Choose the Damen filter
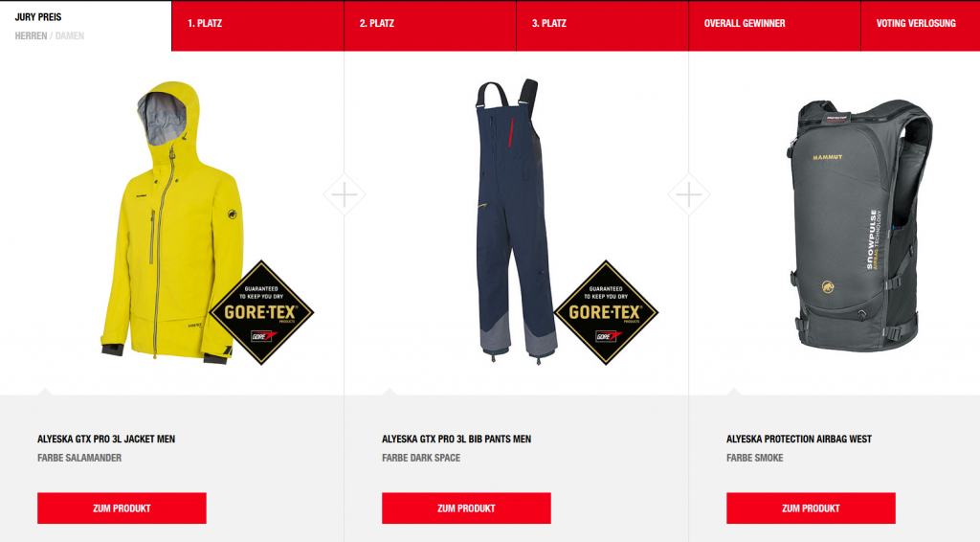 pyautogui.click(x=69, y=35)
